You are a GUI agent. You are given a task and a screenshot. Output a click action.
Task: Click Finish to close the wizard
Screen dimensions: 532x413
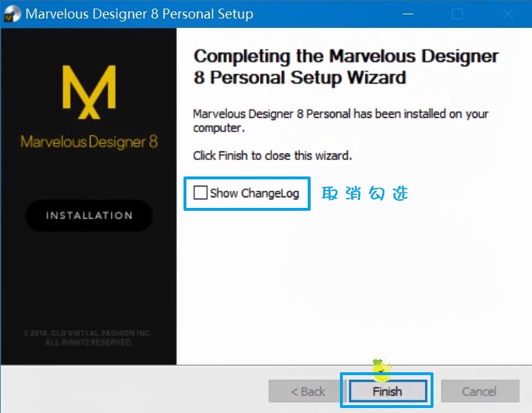pos(388,392)
